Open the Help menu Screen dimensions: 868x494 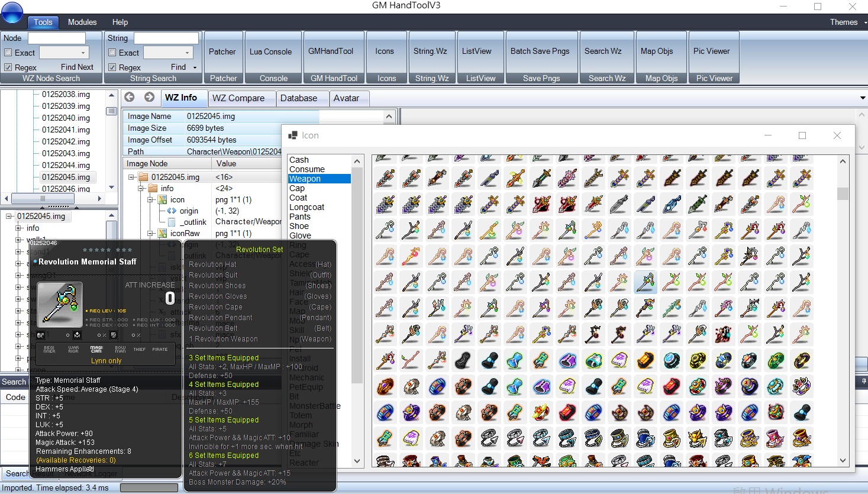(120, 22)
